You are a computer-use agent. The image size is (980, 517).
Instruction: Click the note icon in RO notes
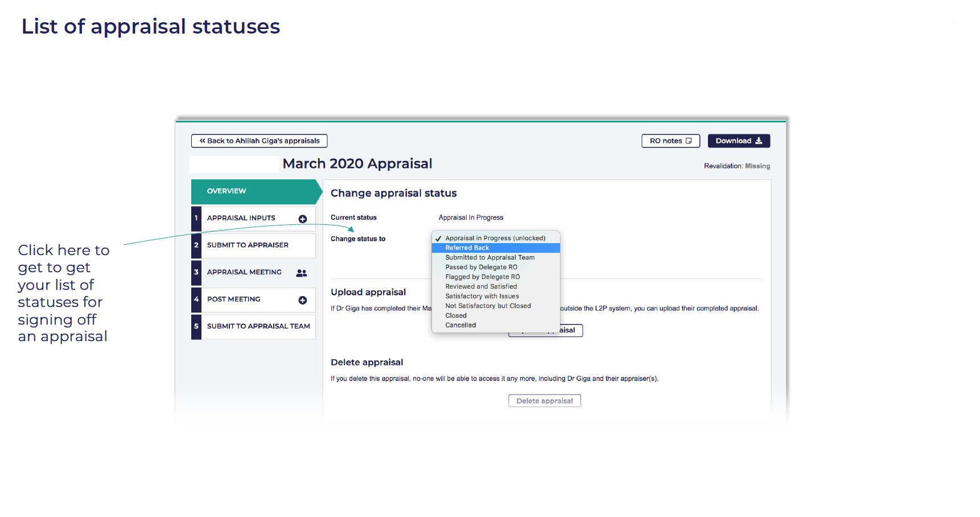click(x=689, y=141)
